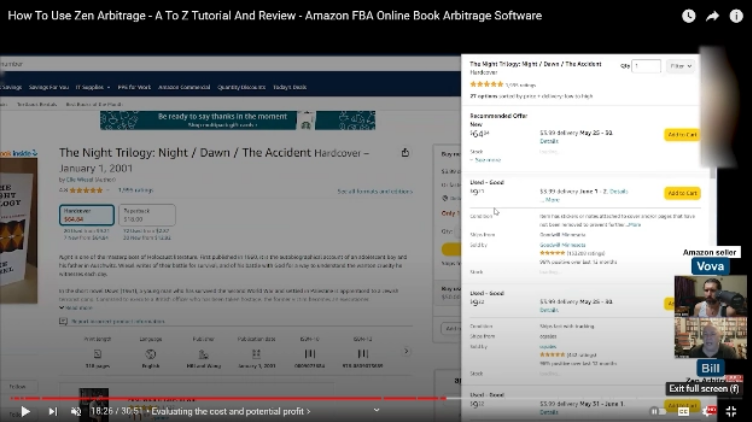The height and width of the screenshot is (422, 752).
Task: Expand '...More' under June delivery line
Action: tap(550, 200)
